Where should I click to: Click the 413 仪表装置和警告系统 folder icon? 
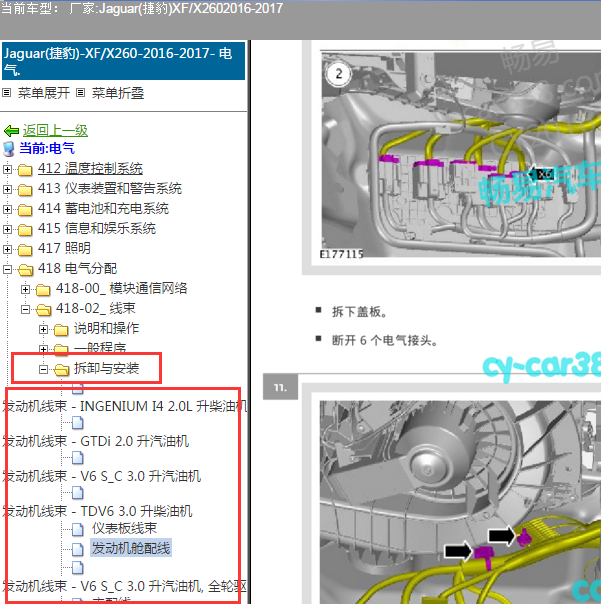click(25, 190)
